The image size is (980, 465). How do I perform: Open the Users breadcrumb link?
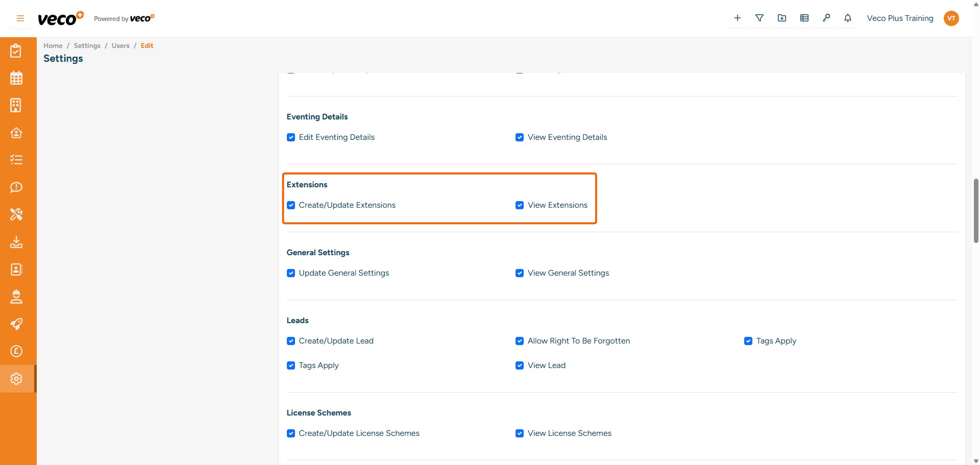[x=120, y=45]
